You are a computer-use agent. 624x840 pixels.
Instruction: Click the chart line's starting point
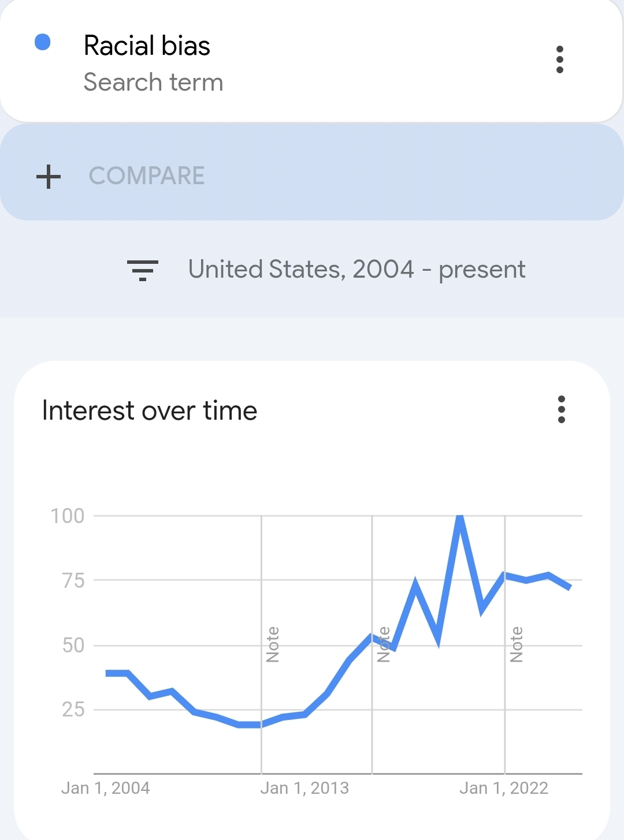pyautogui.click(x=107, y=673)
